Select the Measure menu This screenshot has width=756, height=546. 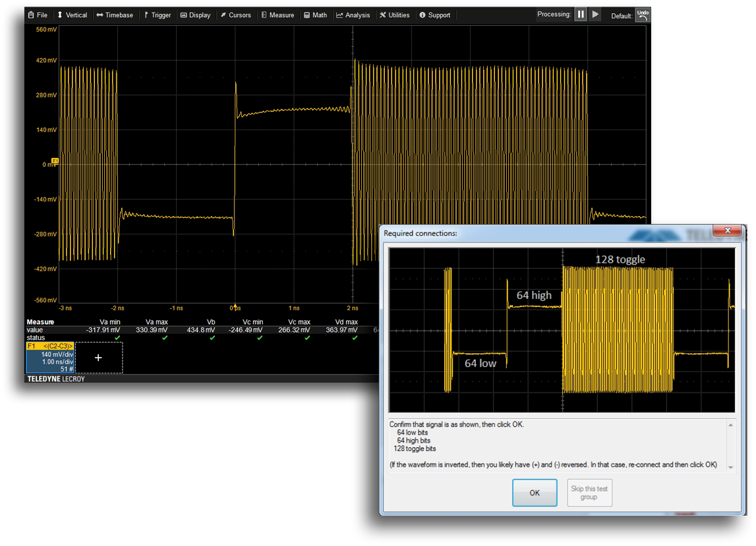click(x=277, y=15)
